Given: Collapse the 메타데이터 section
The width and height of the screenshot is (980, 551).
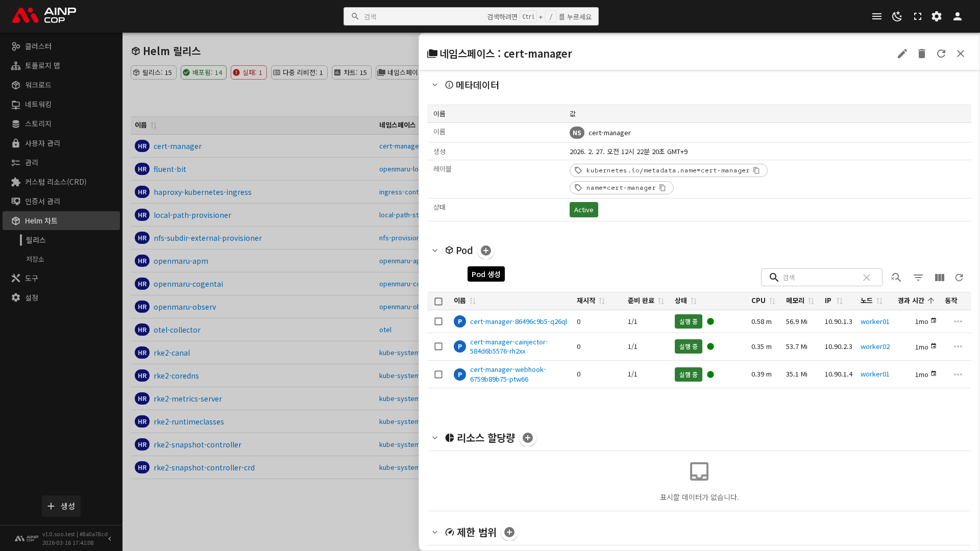Looking at the screenshot, I should [435, 85].
